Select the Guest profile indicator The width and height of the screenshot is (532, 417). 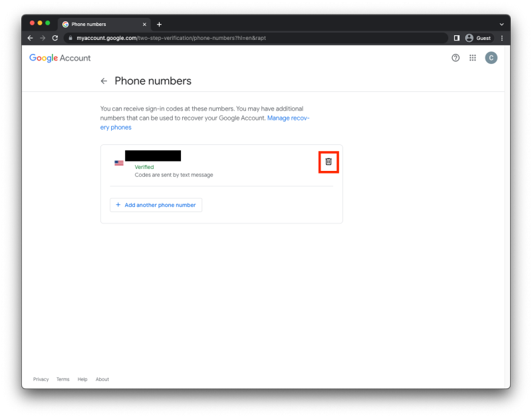point(478,38)
